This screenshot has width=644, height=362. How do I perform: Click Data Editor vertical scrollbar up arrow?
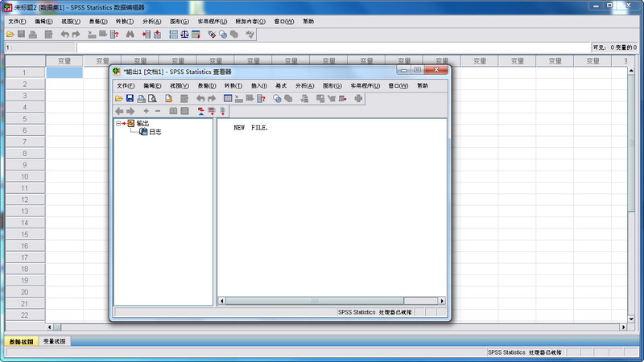(x=631, y=71)
